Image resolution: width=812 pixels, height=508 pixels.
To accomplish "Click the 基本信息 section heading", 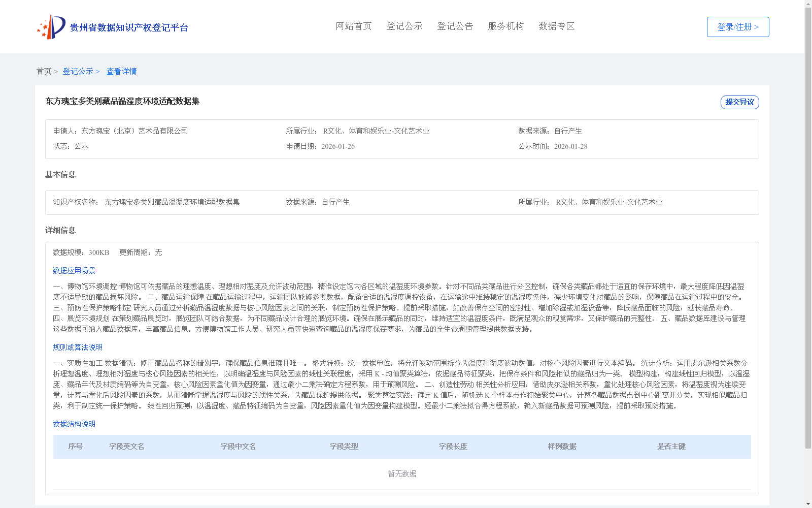I will click(60, 174).
